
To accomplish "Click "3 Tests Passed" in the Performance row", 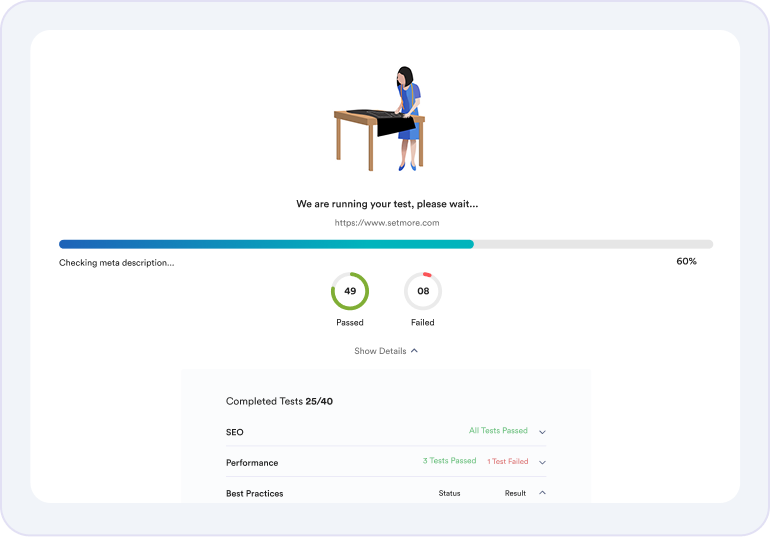I will 449,461.
